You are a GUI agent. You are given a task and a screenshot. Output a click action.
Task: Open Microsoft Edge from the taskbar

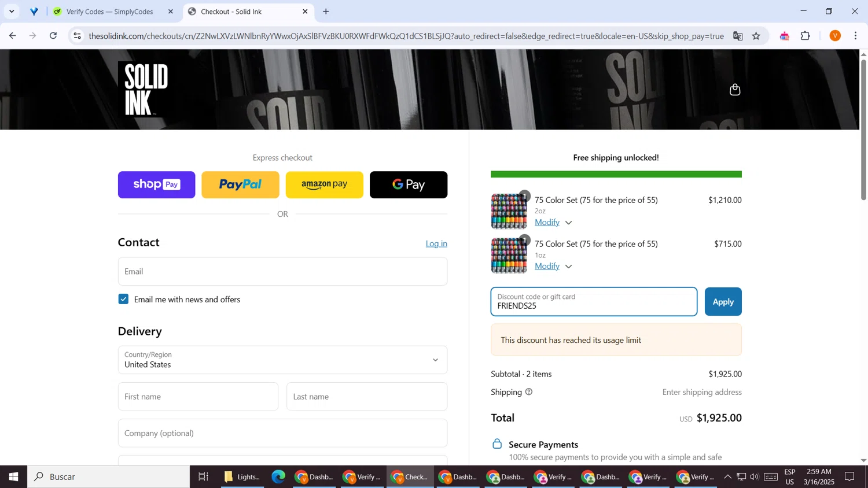click(x=278, y=477)
